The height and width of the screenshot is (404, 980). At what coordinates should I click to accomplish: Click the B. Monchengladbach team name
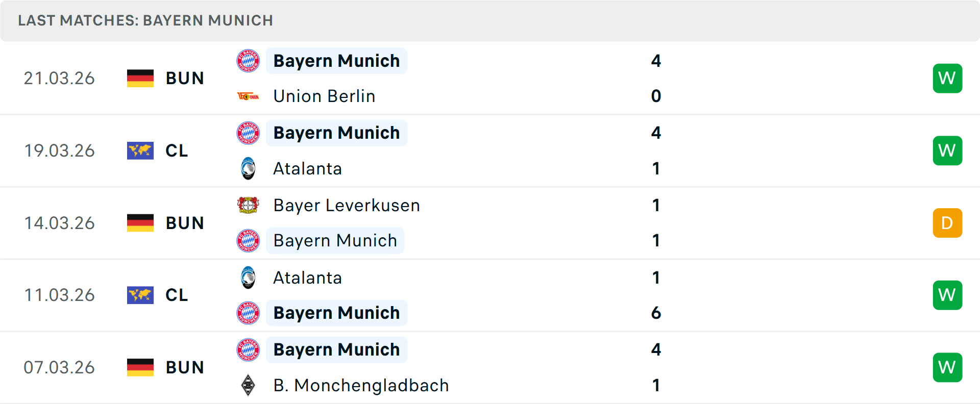click(361, 385)
